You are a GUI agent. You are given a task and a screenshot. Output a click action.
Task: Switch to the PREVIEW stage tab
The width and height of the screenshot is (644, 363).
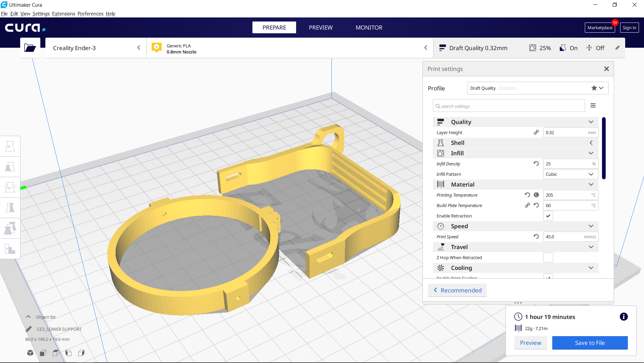[x=321, y=28]
